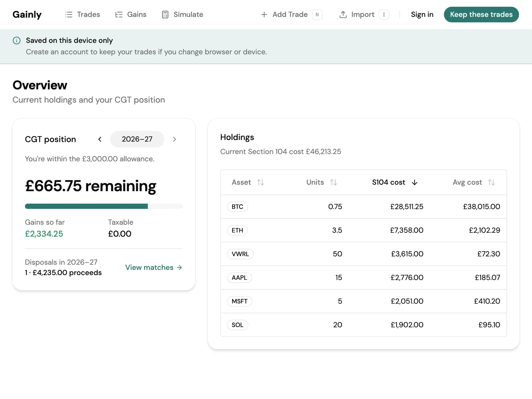532x399 pixels.
Task: Click the 1 · £4,235.00 proceeds text
Action: click(63, 273)
